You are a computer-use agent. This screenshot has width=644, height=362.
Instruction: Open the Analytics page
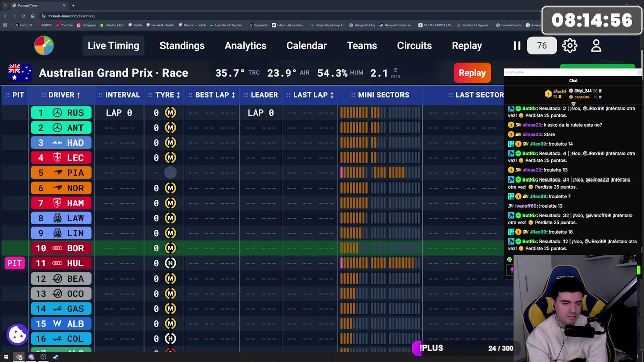click(246, 46)
